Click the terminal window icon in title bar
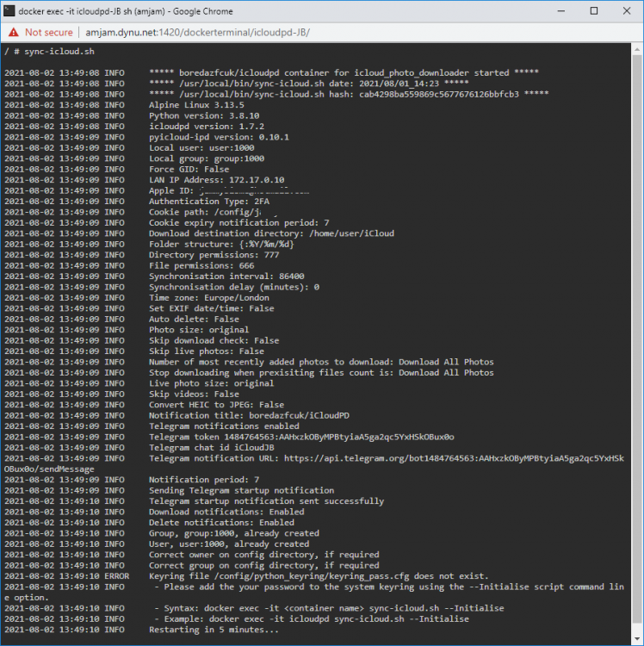Image resolution: width=644 pixels, height=646 pixels. click(x=9, y=11)
